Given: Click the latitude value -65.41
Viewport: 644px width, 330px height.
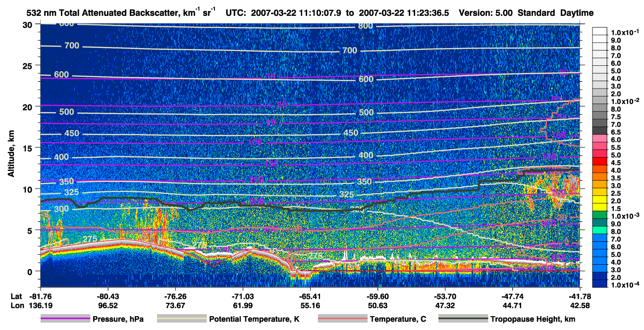Looking at the screenshot, I should coord(310,296).
